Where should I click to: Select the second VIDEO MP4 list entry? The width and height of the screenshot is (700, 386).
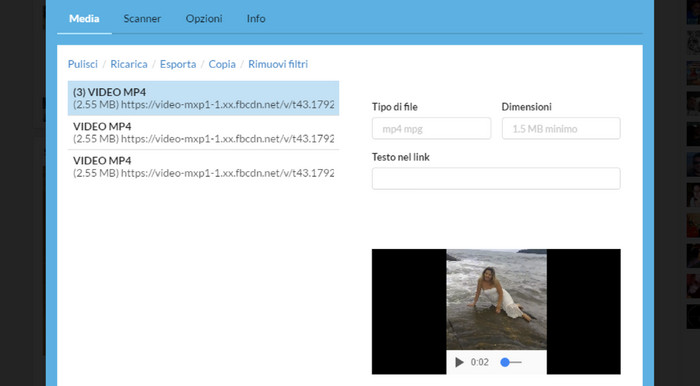203,133
